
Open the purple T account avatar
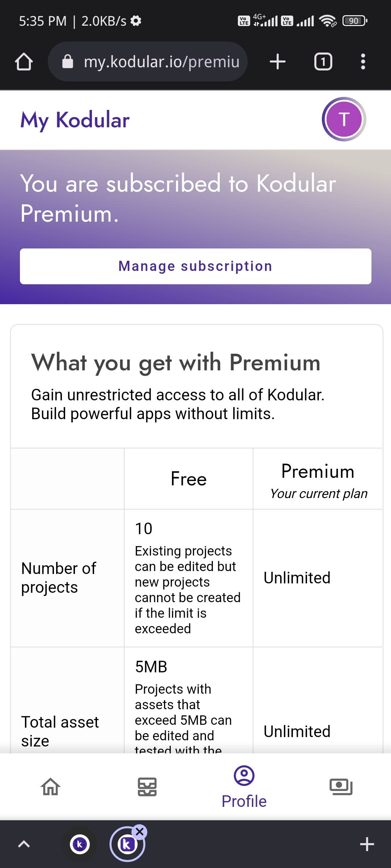[x=344, y=119]
